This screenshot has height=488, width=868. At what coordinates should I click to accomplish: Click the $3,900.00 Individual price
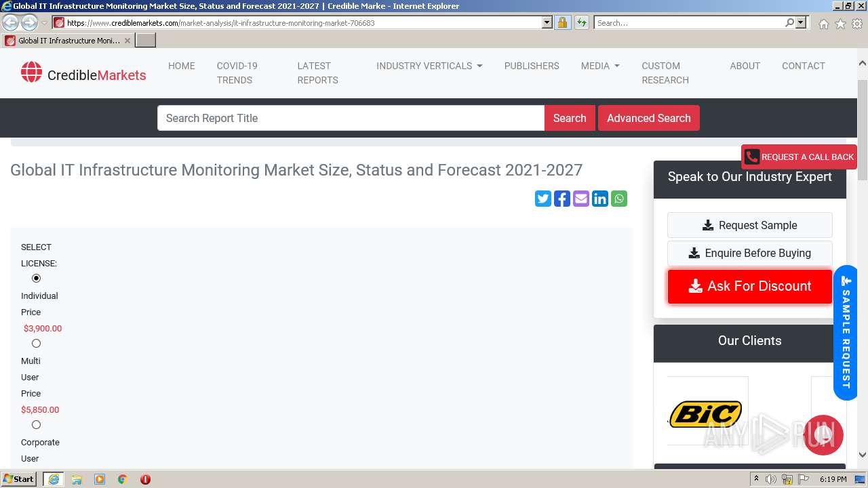pyautogui.click(x=43, y=328)
